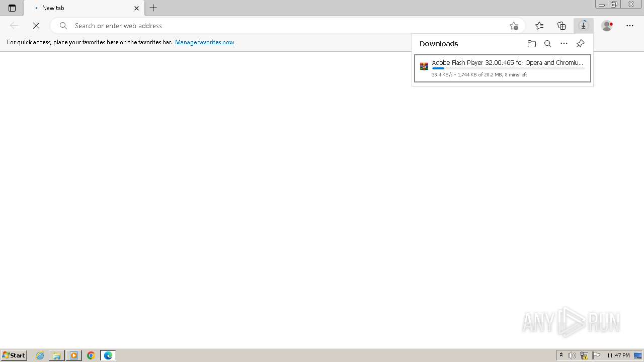Add this page to favorites star icon

tap(514, 26)
